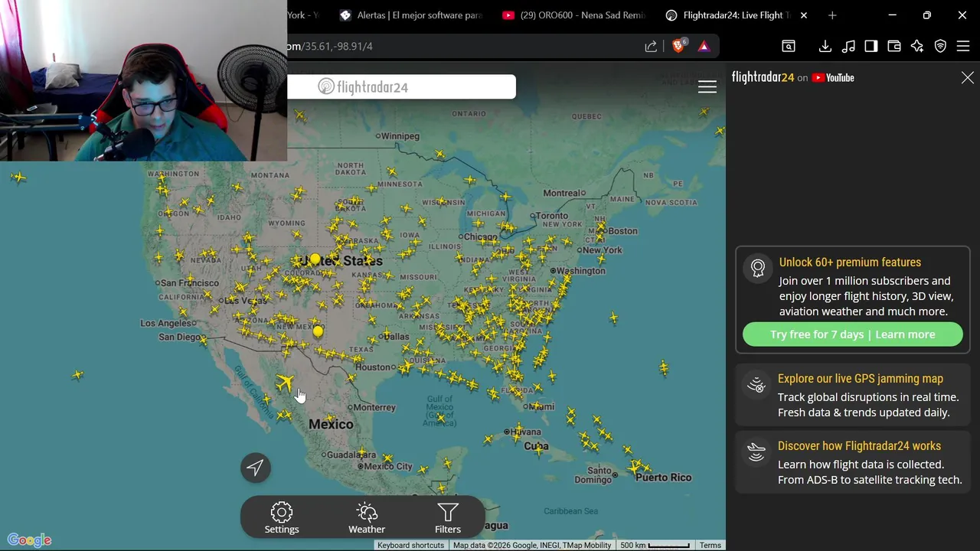Click the Mexico City label
Viewport: 980px width, 551px height.
pyautogui.click(x=388, y=466)
